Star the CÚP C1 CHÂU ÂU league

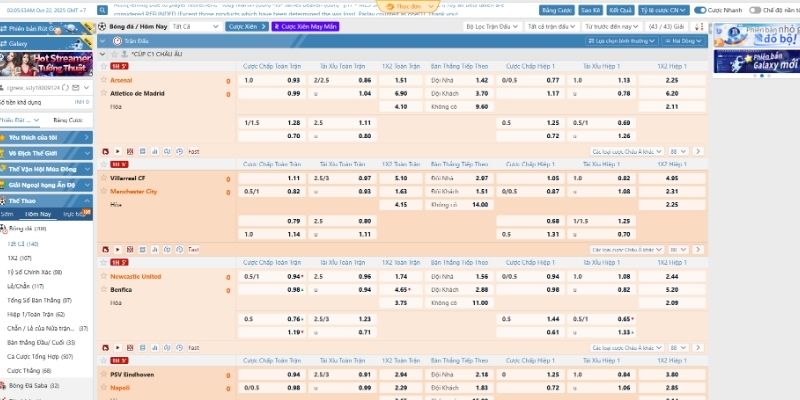tap(123, 52)
